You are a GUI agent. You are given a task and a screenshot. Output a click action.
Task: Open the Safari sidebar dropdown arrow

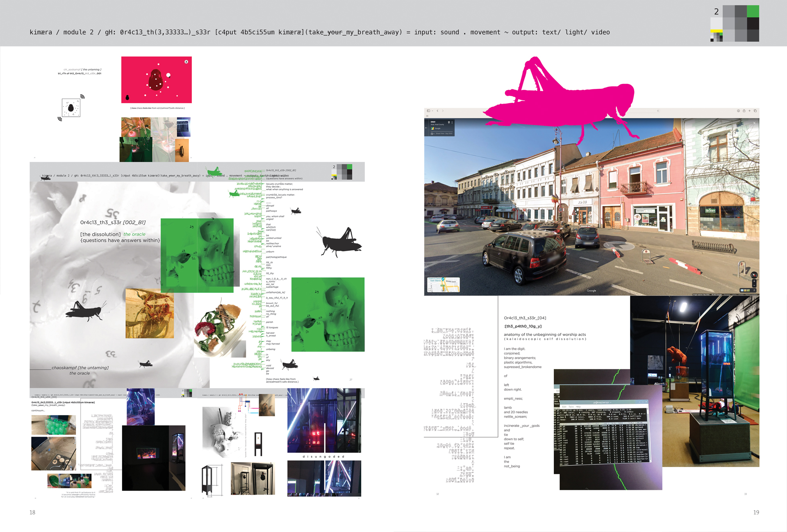pyautogui.click(x=432, y=111)
